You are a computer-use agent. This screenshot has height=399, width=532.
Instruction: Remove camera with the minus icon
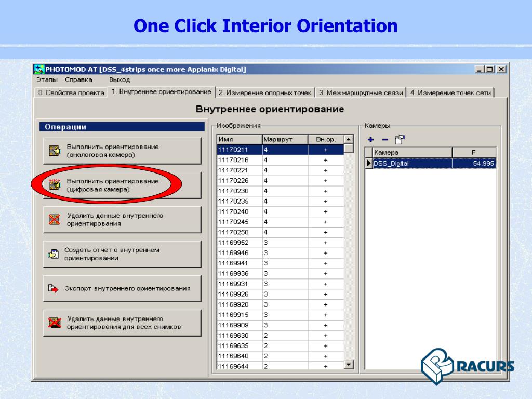point(385,139)
